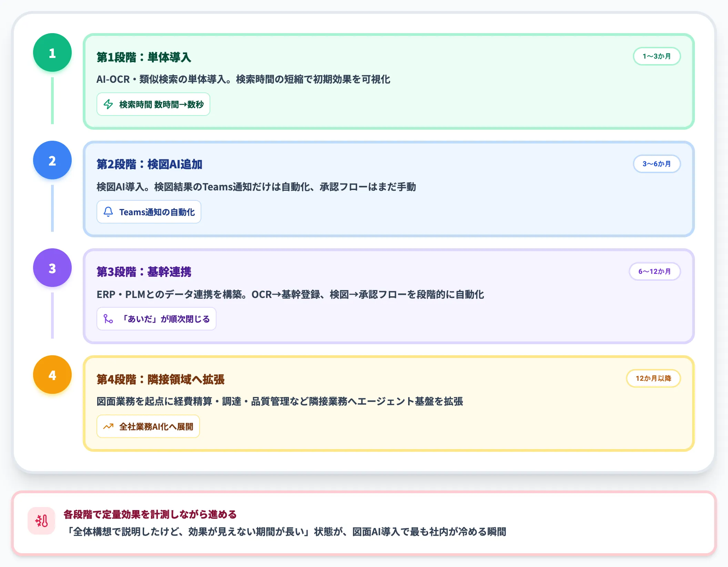Select the 6〜12か月 period badge
The width and height of the screenshot is (728, 567).
[x=655, y=271]
